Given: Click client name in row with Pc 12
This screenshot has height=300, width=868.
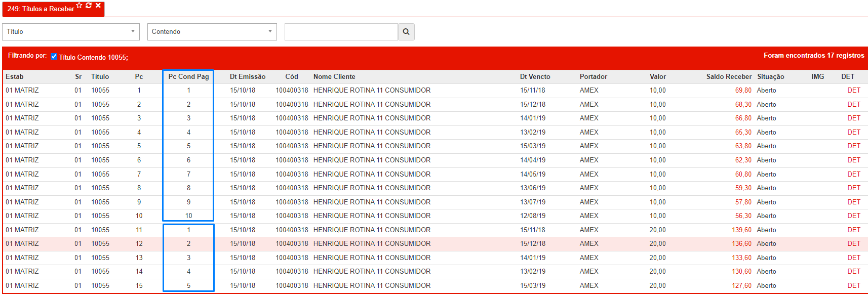Looking at the screenshot, I should 372,243.
